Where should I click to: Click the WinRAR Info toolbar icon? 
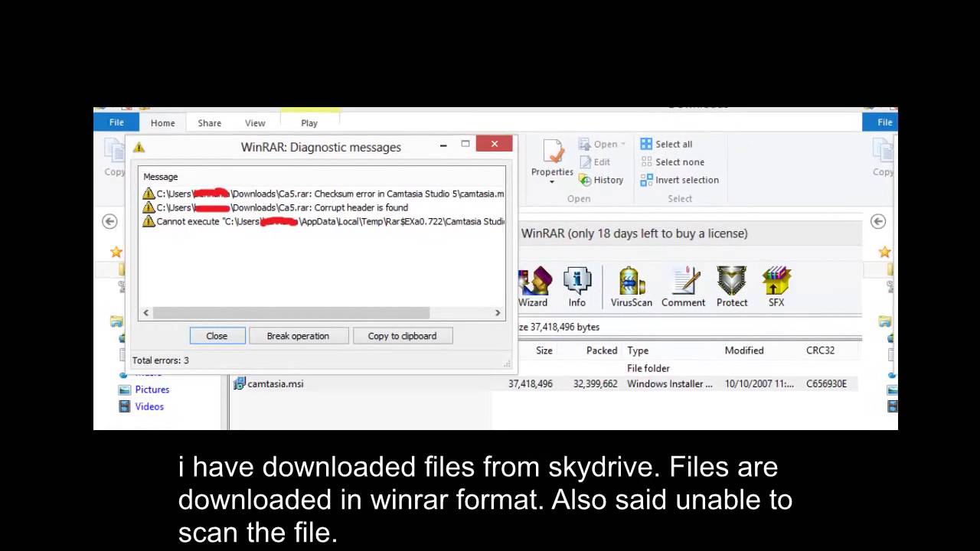(x=577, y=287)
